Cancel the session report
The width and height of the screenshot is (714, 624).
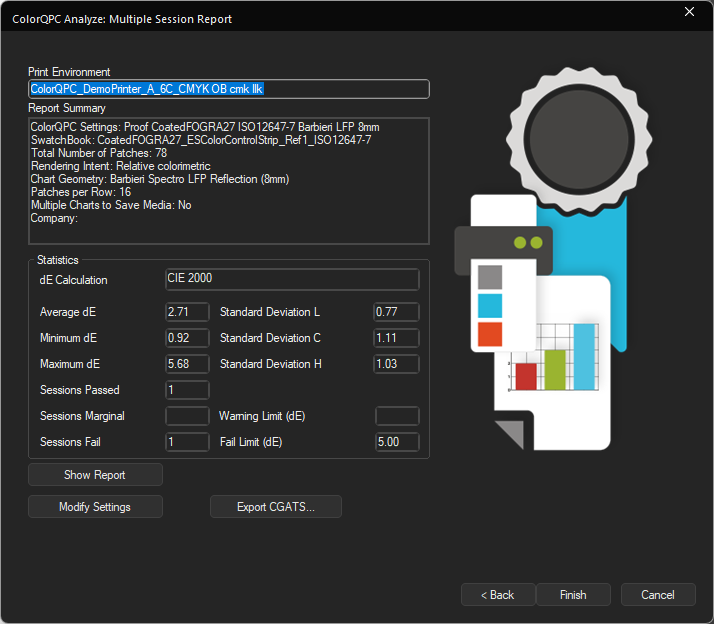658,594
